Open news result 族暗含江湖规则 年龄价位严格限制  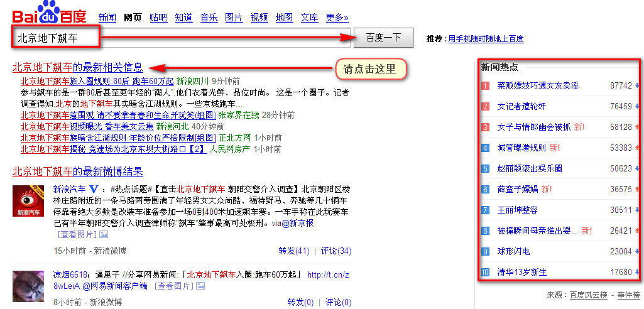coord(118,138)
